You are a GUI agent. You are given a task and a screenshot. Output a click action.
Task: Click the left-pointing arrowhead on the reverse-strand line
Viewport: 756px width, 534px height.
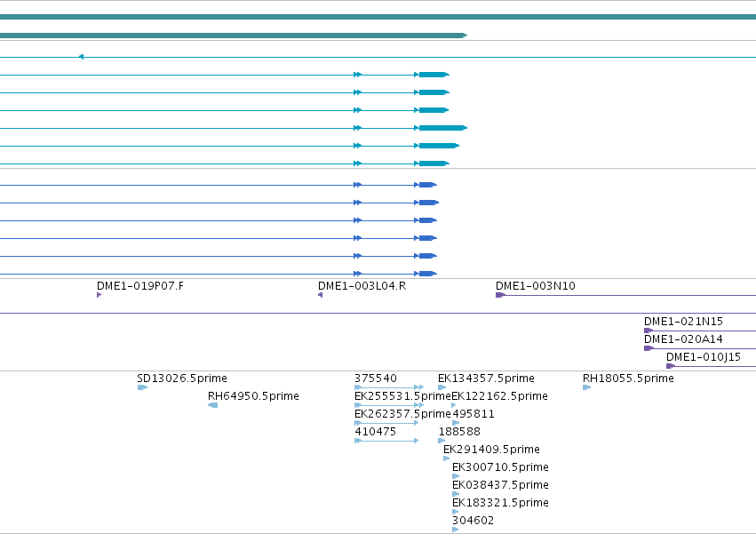click(81, 57)
